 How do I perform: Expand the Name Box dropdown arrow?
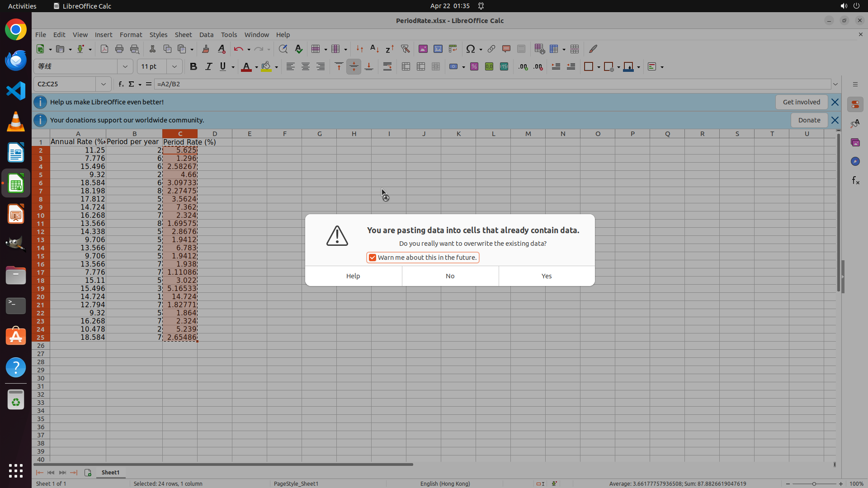pos(104,84)
